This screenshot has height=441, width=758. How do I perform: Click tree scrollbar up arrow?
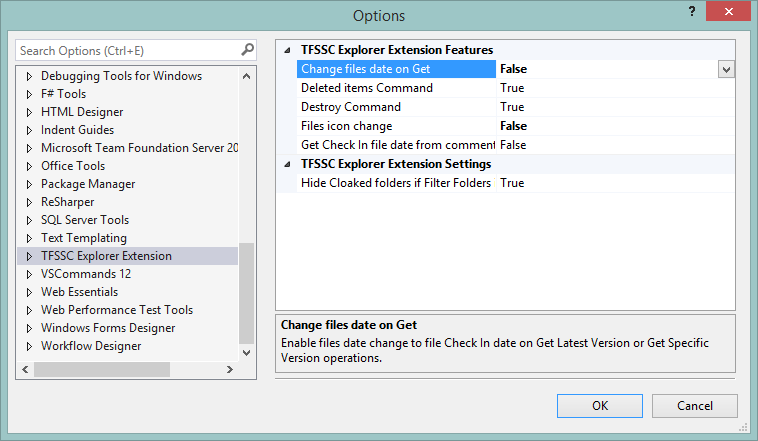pos(247,76)
